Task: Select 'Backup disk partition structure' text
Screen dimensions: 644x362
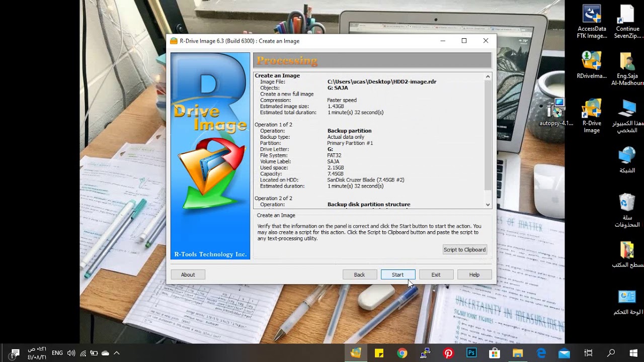Action: [369, 205]
